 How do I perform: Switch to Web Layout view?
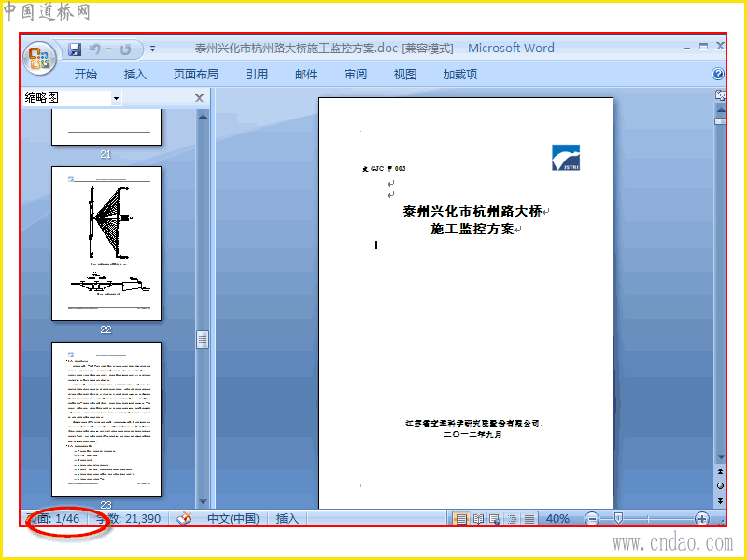click(495, 519)
